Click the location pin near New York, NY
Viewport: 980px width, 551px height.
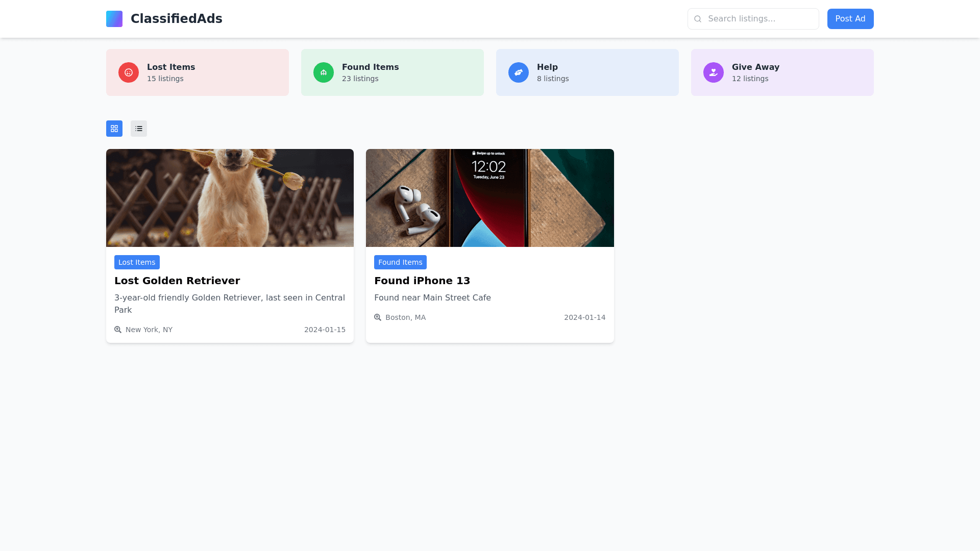click(117, 330)
